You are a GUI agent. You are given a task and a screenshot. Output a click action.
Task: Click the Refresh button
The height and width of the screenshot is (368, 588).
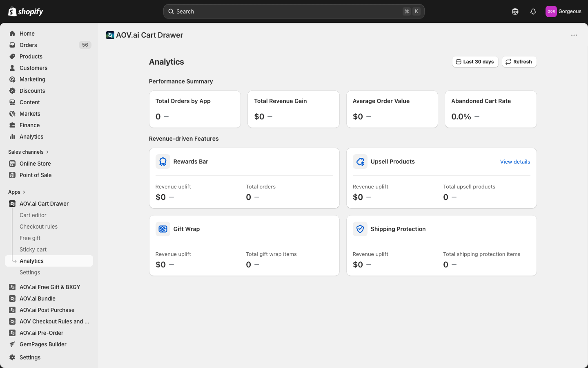click(519, 62)
